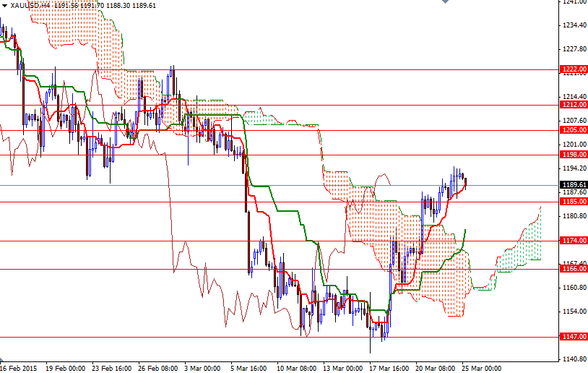The image size is (588, 373).
Task: Select the 1185.00 support level label
Action: point(573,202)
